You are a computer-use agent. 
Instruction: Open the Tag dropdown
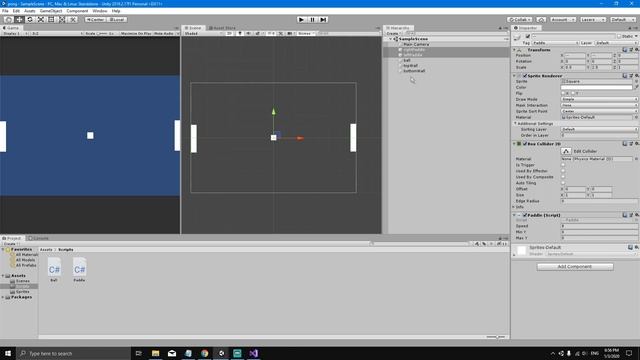(555, 43)
